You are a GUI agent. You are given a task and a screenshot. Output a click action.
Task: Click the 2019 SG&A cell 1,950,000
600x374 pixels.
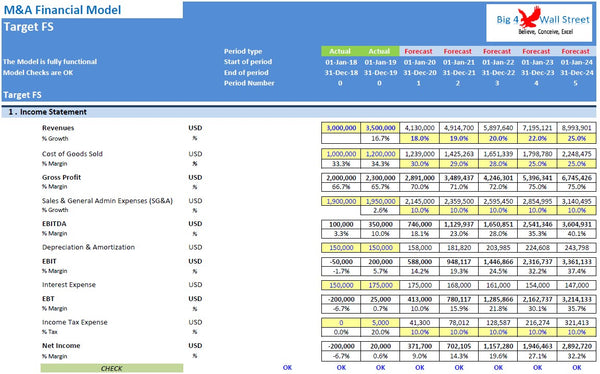coord(380,201)
